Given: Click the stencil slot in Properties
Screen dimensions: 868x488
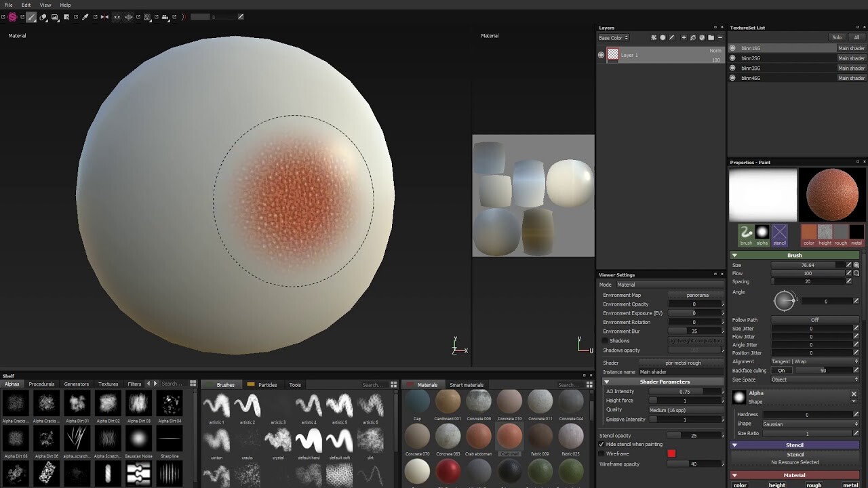Looking at the screenshot, I should tap(779, 234).
